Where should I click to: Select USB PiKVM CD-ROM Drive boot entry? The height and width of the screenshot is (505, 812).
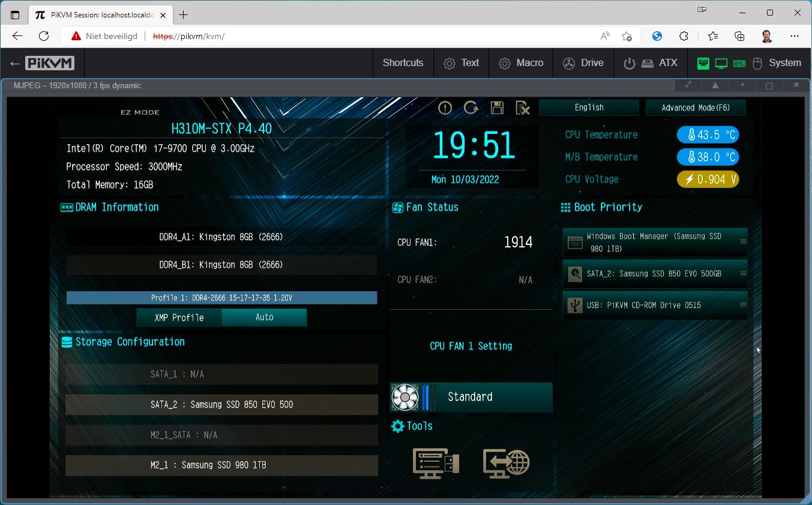tap(655, 305)
